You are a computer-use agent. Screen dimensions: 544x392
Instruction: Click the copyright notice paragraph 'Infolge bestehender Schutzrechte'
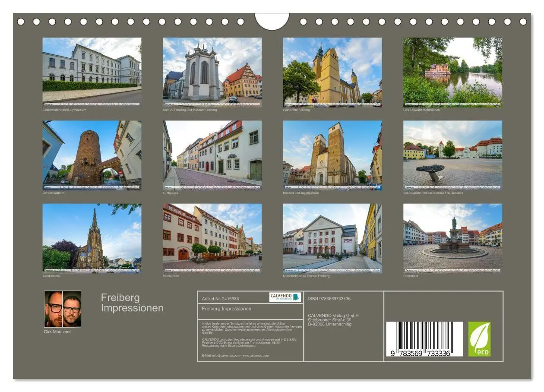pos(252,328)
